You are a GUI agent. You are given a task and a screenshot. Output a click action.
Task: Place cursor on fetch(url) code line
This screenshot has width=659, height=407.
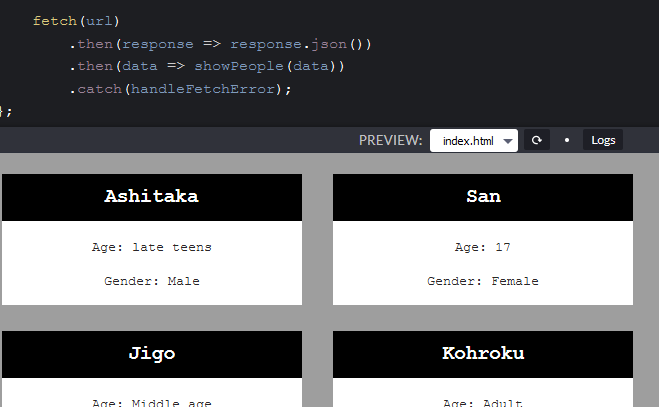[x=76, y=21]
